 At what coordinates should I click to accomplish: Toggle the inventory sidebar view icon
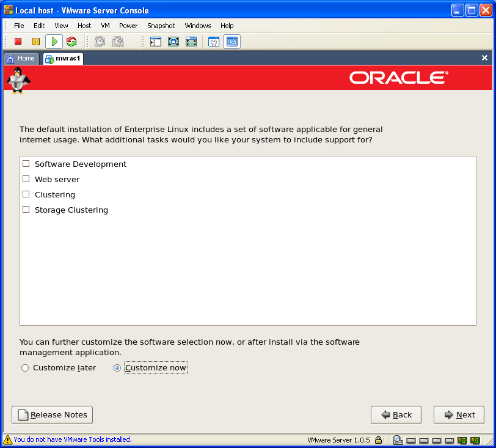click(156, 42)
